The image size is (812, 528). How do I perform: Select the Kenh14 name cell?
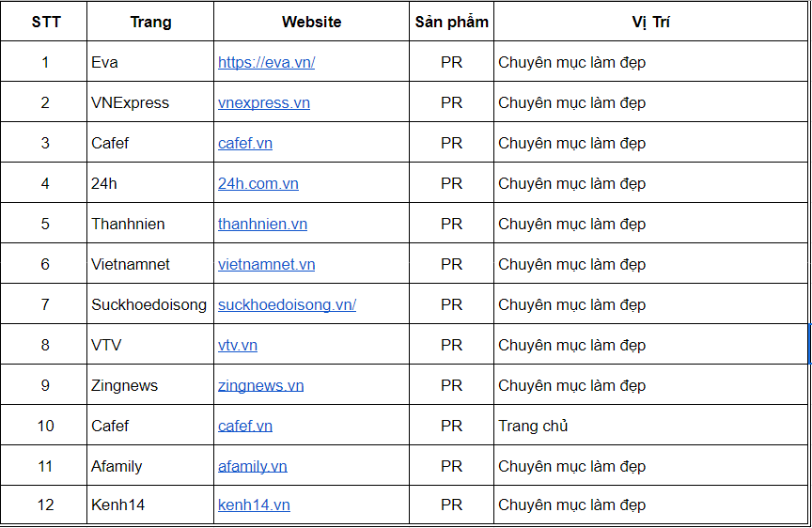150,505
